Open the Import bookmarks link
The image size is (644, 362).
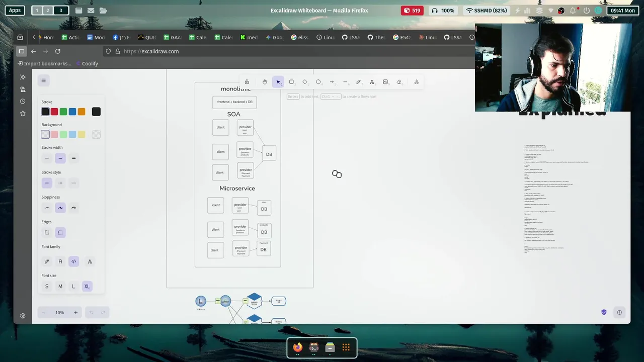pyautogui.click(x=44, y=64)
